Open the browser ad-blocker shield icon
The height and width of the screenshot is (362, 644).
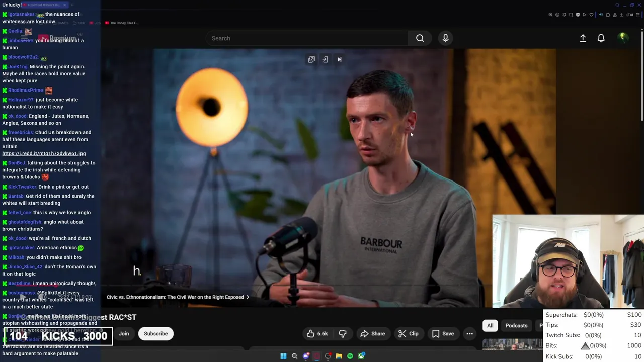point(578,15)
